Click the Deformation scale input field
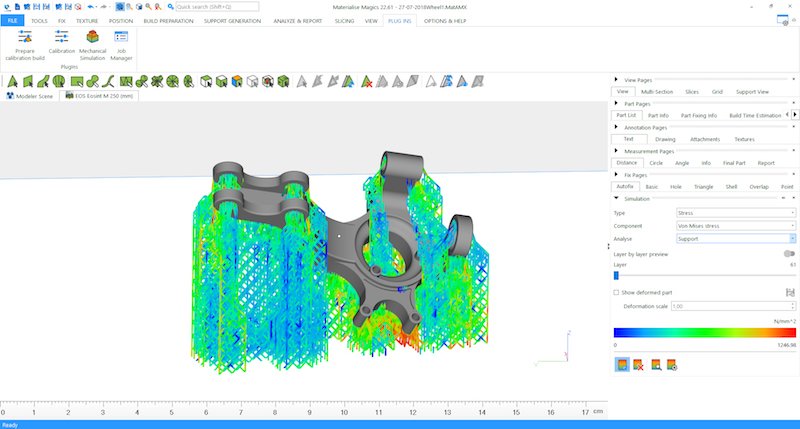Screen dimensions: 800x429 [733, 306]
